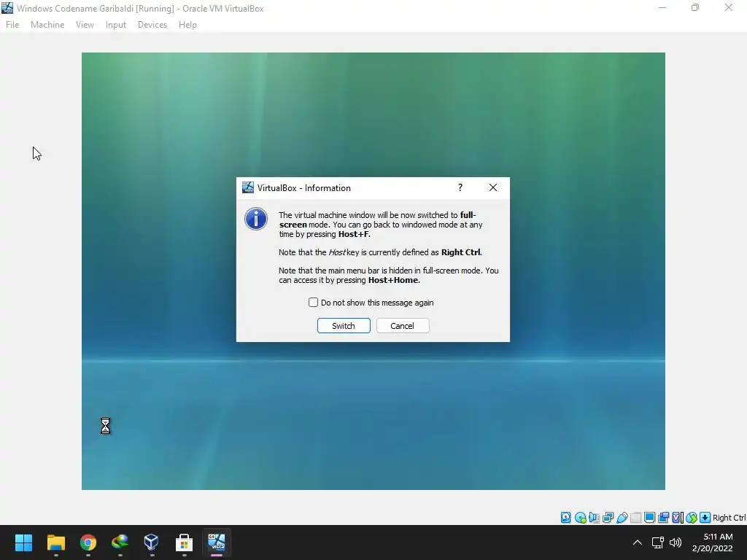Click the network adapters status icon
Image resolution: width=747 pixels, height=560 pixels.
click(x=608, y=518)
